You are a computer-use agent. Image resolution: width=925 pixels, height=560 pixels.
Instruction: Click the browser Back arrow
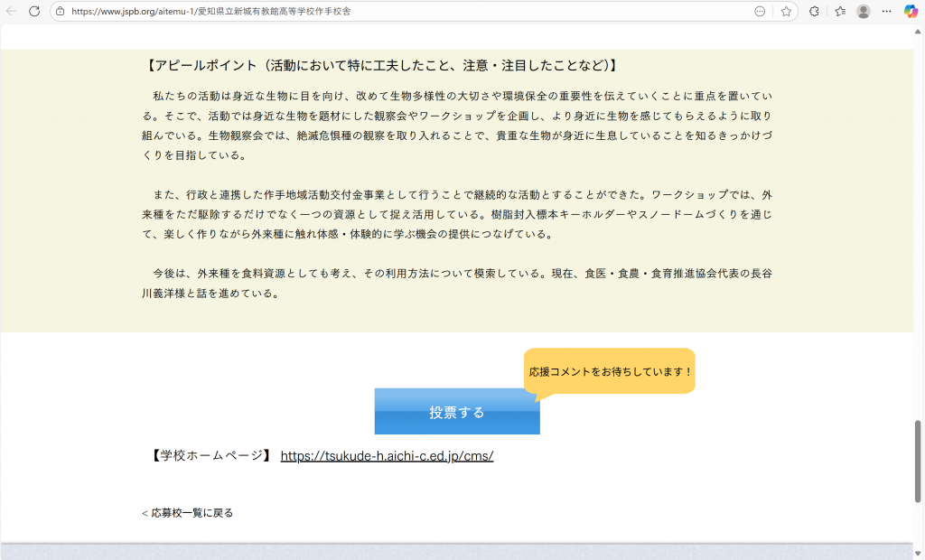[x=12, y=12]
